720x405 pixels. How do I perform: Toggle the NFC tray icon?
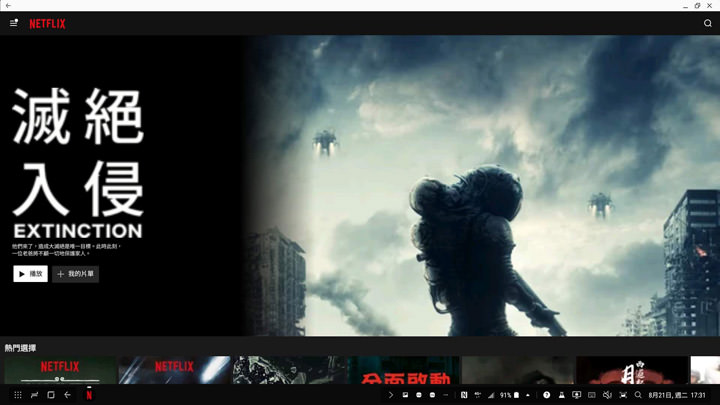pyautogui.click(x=464, y=395)
